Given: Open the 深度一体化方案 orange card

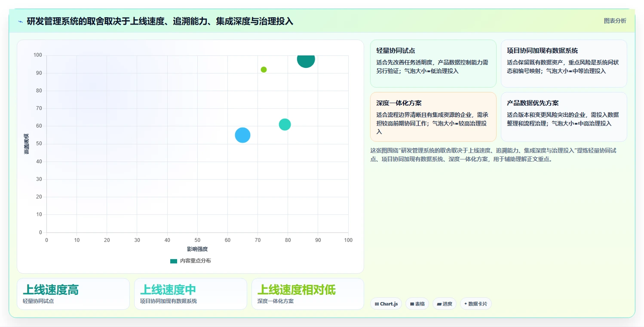Looking at the screenshot, I should coord(433,117).
